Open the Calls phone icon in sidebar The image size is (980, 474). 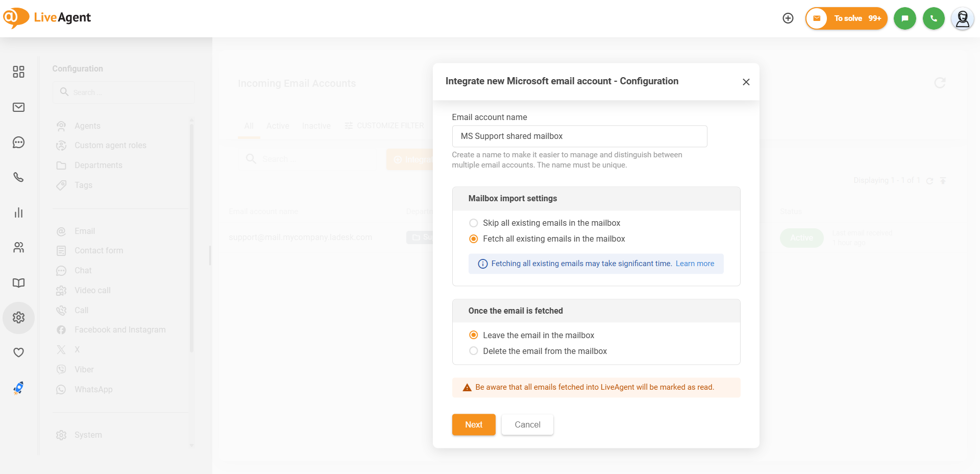[x=19, y=177]
